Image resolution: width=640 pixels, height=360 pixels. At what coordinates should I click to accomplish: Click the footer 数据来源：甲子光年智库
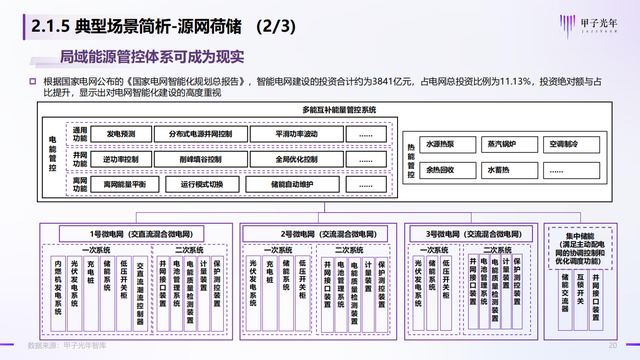click(67, 346)
